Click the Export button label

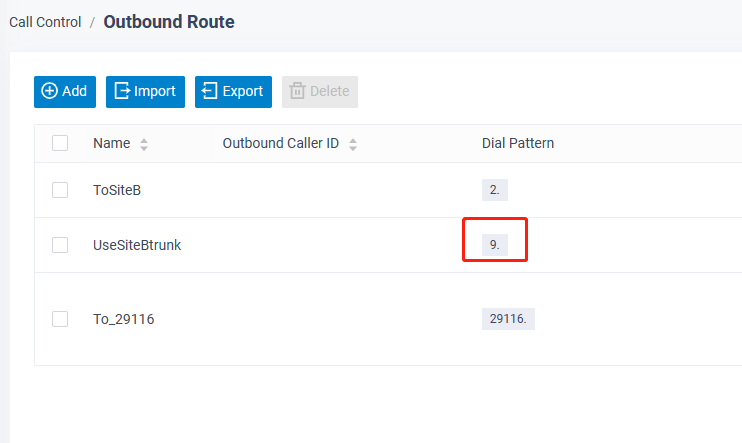243,91
